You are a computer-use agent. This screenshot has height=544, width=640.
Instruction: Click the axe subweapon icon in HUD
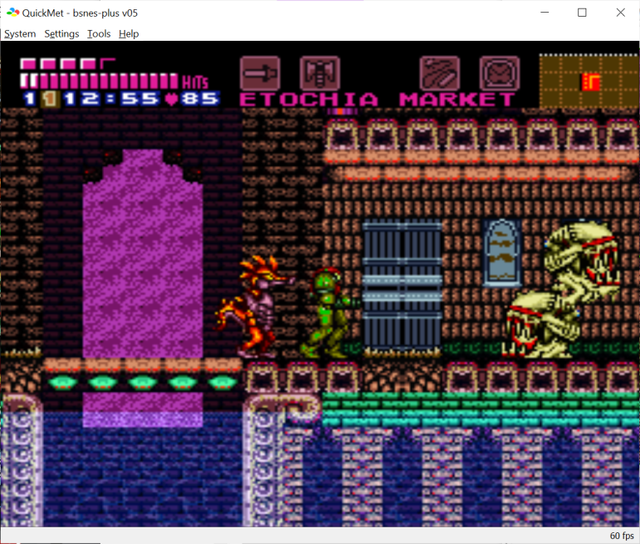point(320,73)
